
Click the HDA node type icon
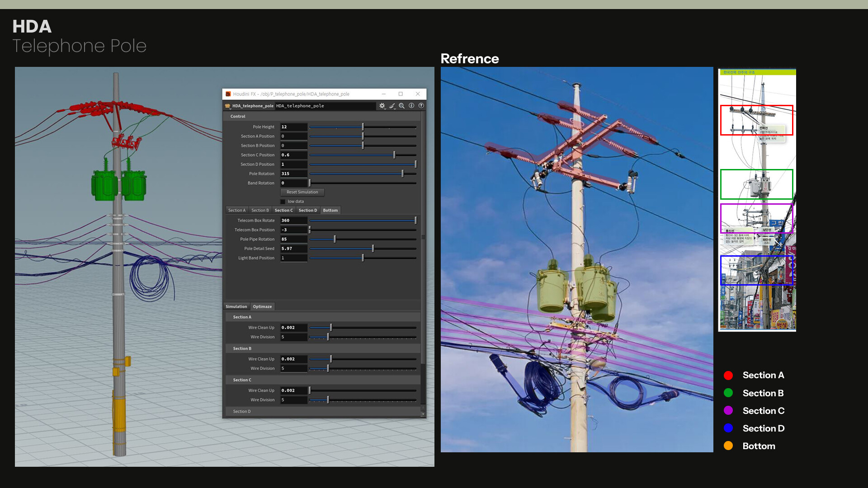point(227,106)
